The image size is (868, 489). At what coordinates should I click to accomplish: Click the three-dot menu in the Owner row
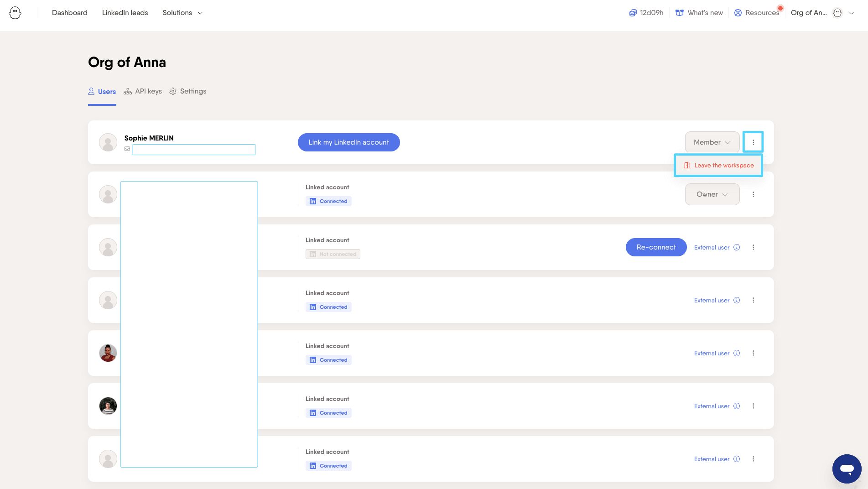tap(753, 194)
